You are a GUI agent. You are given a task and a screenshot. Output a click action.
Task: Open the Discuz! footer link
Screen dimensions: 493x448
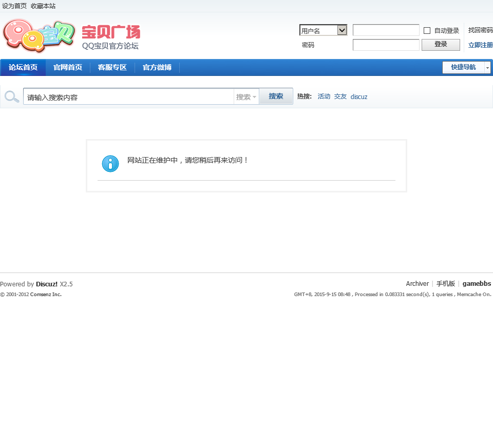[x=47, y=284]
